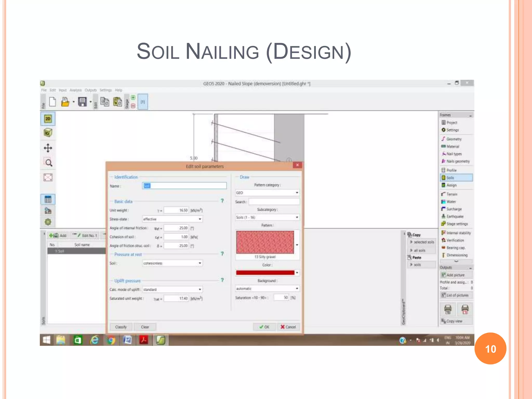Open Calc. mode of uplift dropdown
Image resolution: width=532 pixels, height=399 pixels.
pyautogui.click(x=172, y=289)
